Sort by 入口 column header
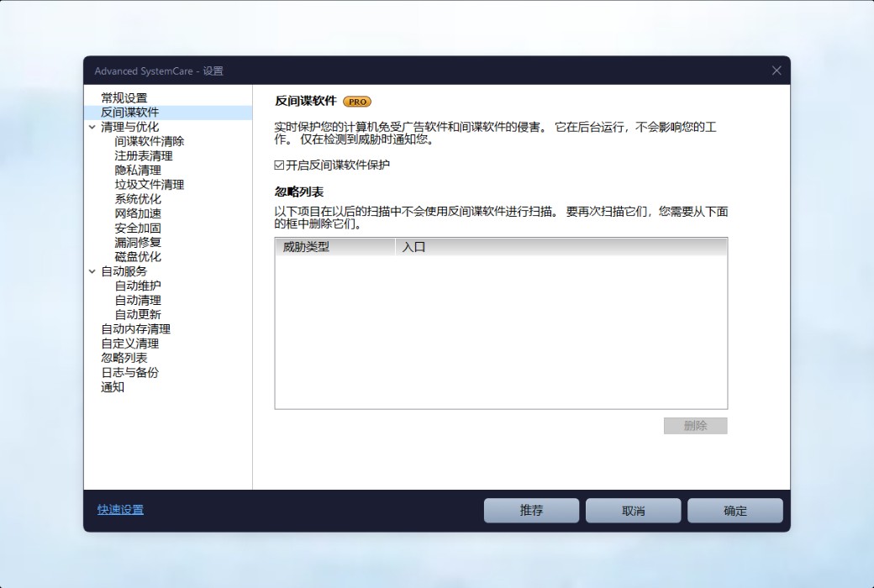 (561, 247)
